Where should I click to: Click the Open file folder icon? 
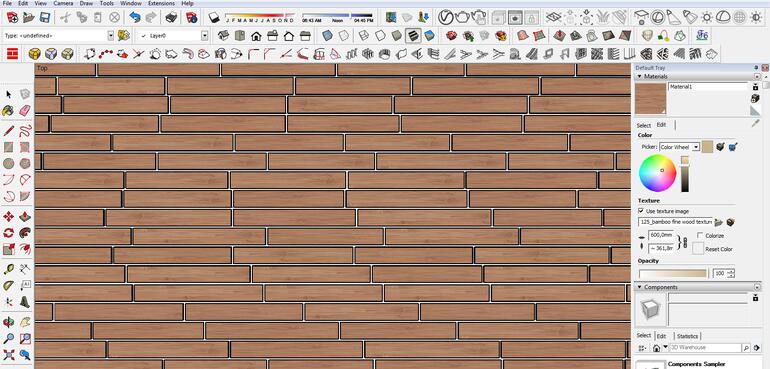tap(28, 18)
